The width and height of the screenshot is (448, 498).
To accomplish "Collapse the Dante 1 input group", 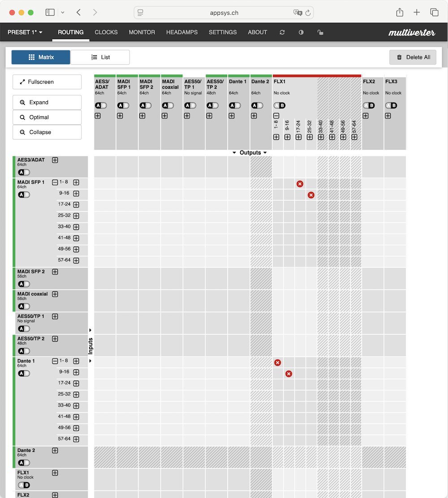I will click(55, 361).
